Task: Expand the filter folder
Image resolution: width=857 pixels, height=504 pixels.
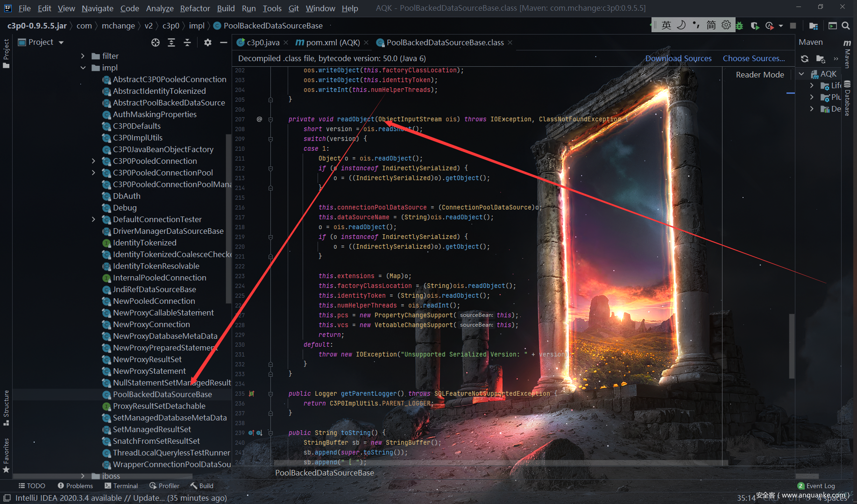Action: (x=83, y=56)
